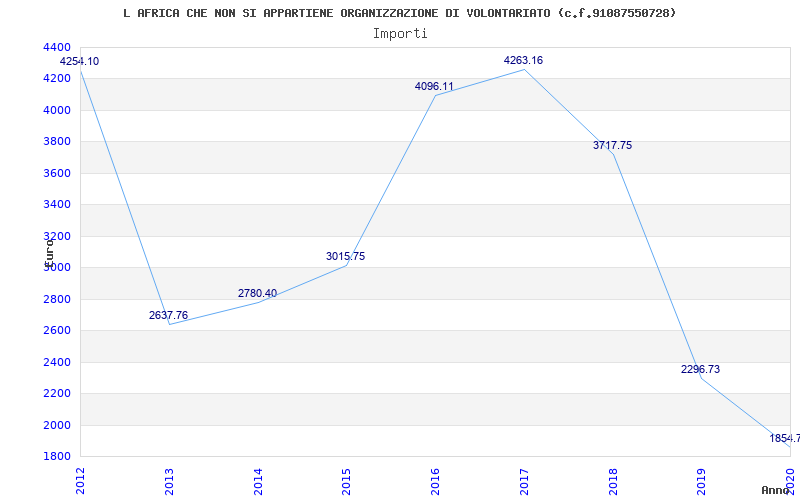The width and height of the screenshot is (800, 500).
Task: Select y-axis value 2600
Action: 58,331
